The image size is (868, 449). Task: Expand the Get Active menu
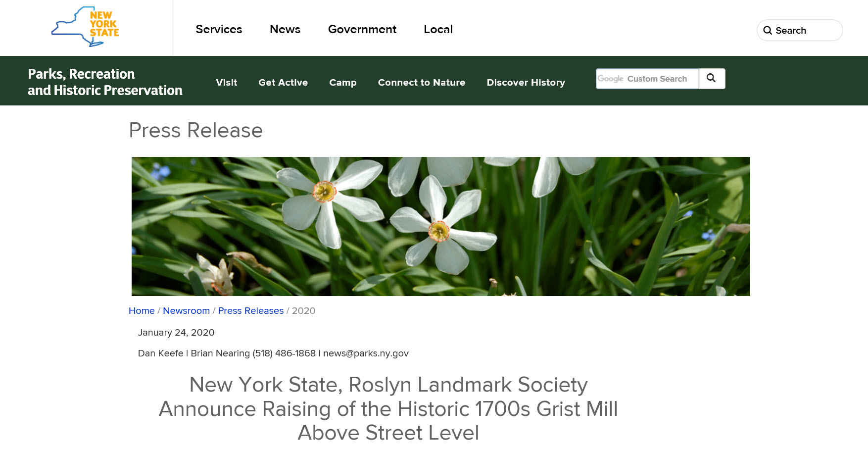coord(283,83)
